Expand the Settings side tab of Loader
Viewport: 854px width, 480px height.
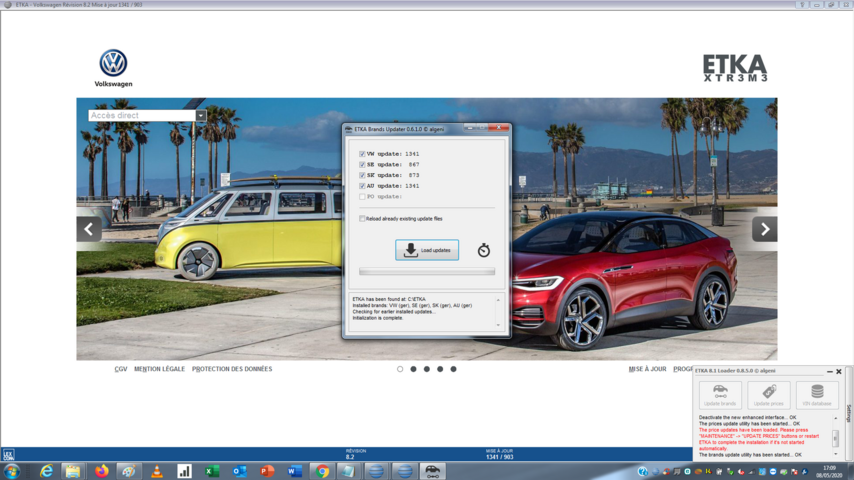848,414
